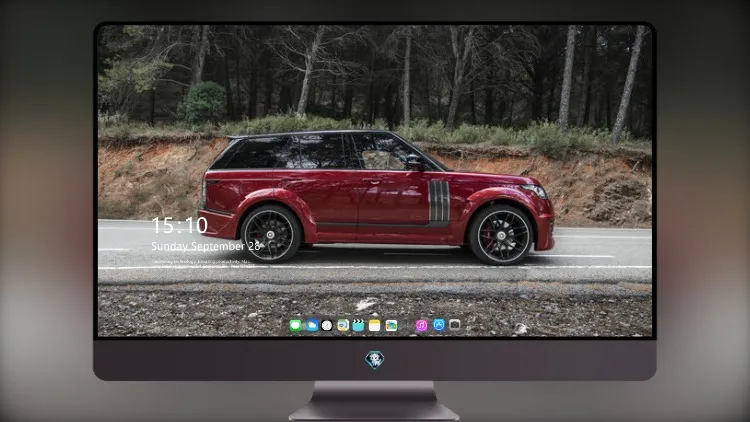Open the Camera app in dock
Viewport: 750px width, 422px height.
click(454, 324)
